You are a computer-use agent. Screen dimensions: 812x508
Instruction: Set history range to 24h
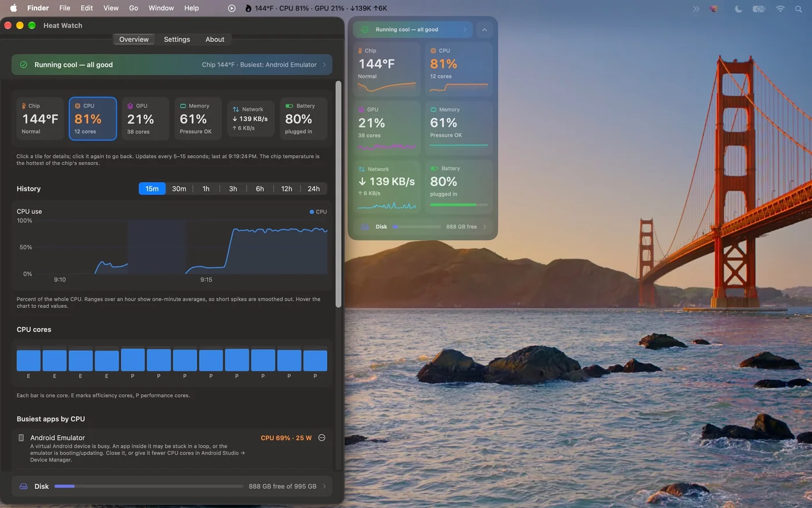(x=314, y=189)
